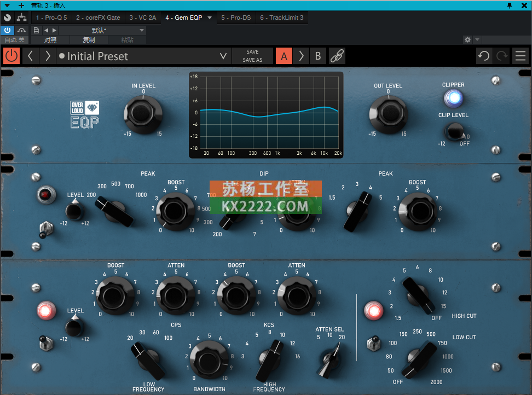
Task: Click the round icon left of sidechain
Action: click(7, 18)
